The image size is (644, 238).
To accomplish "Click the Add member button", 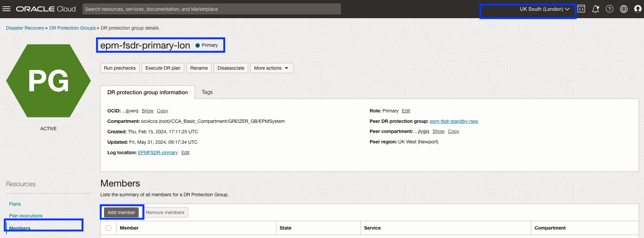I will [121, 212].
